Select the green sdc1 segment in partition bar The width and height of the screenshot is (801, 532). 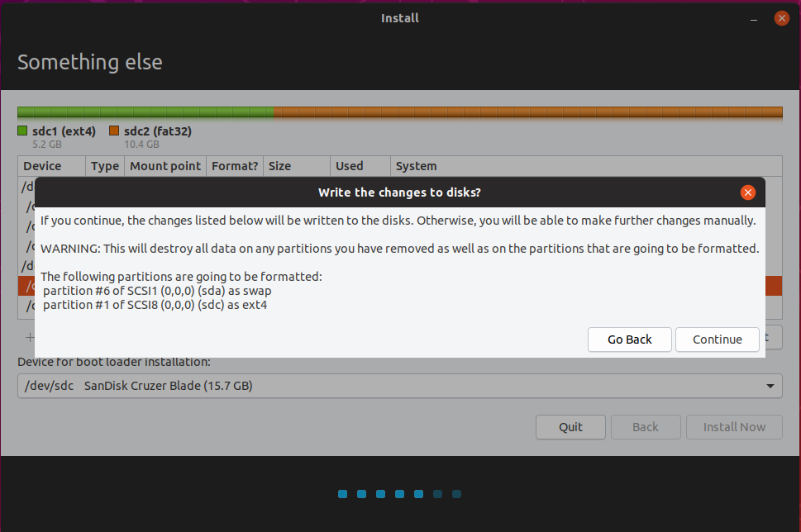point(145,112)
